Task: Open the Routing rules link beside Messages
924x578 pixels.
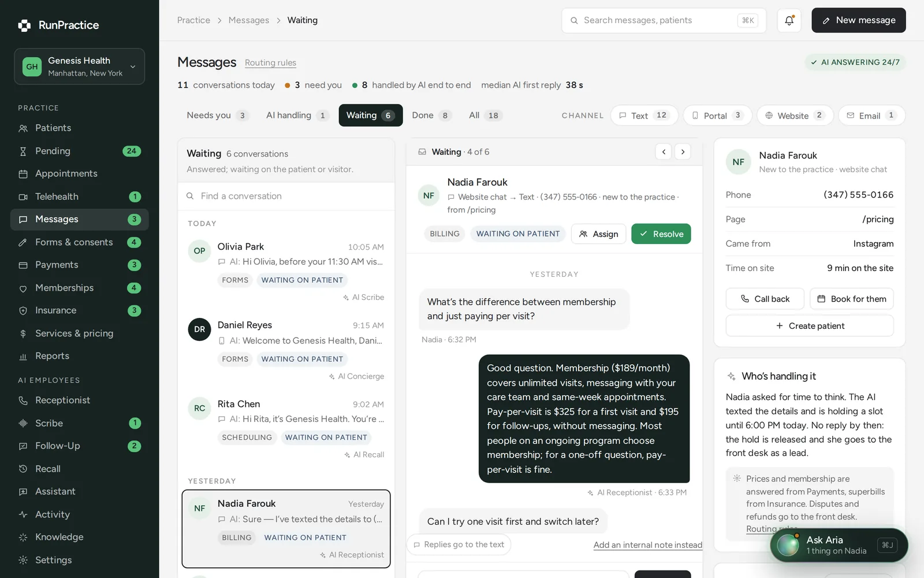Action: [x=270, y=63]
